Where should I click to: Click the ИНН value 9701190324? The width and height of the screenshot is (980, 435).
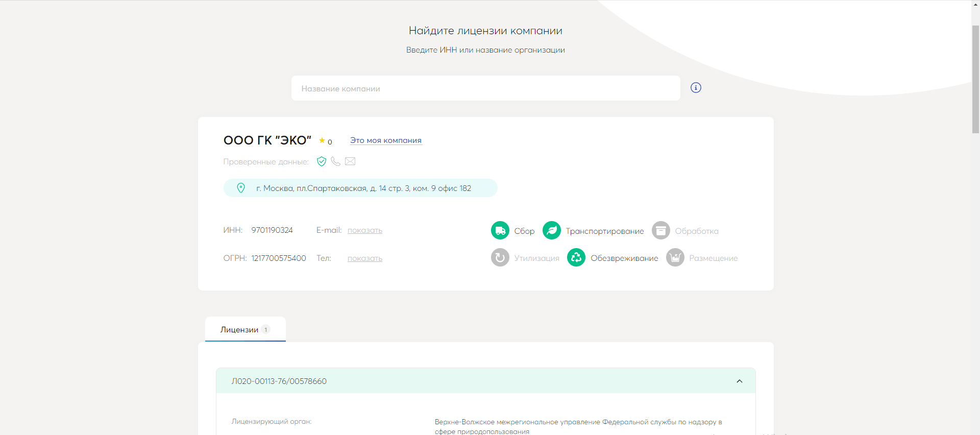click(x=272, y=230)
